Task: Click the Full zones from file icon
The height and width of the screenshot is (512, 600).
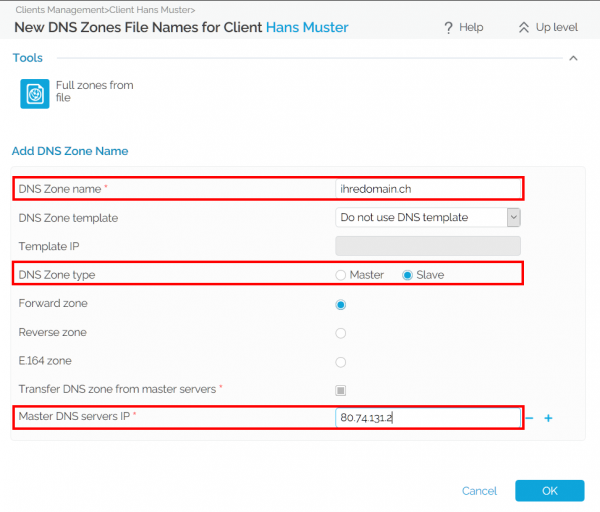Action: point(35,93)
